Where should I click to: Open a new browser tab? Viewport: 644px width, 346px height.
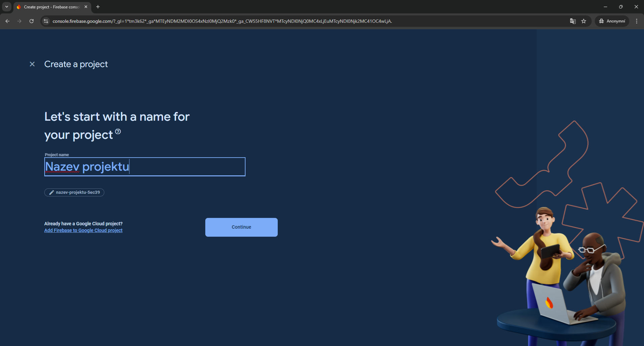98,7
